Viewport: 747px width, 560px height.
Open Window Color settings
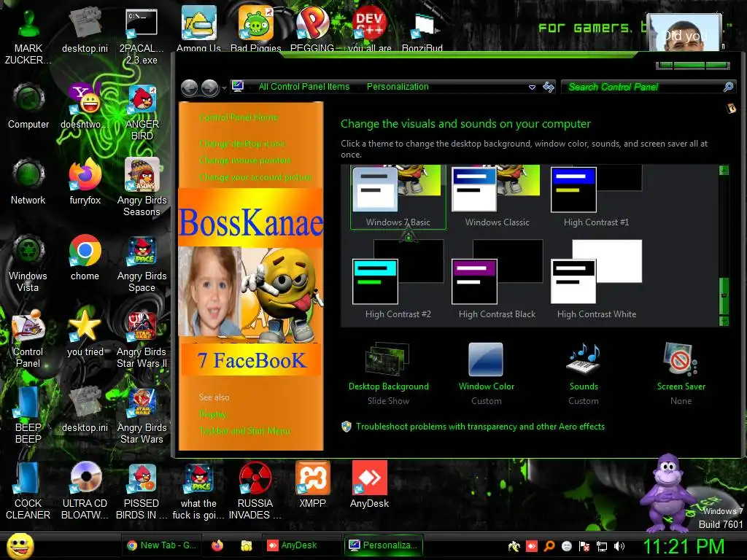pos(487,374)
